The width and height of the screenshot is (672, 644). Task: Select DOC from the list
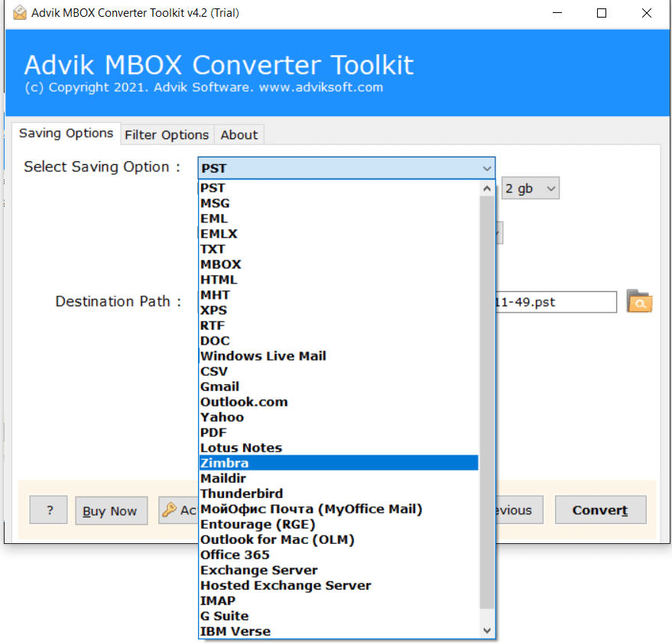pos(339,341)
